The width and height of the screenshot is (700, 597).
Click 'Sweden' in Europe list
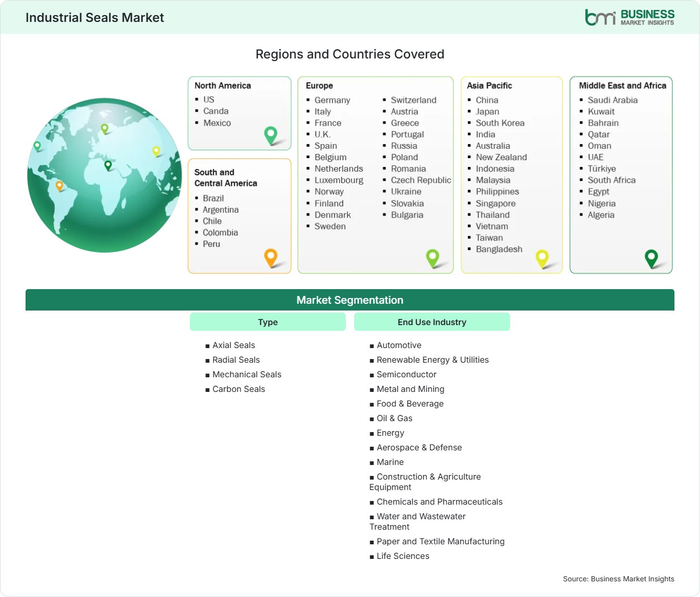[x=330, y=226]
